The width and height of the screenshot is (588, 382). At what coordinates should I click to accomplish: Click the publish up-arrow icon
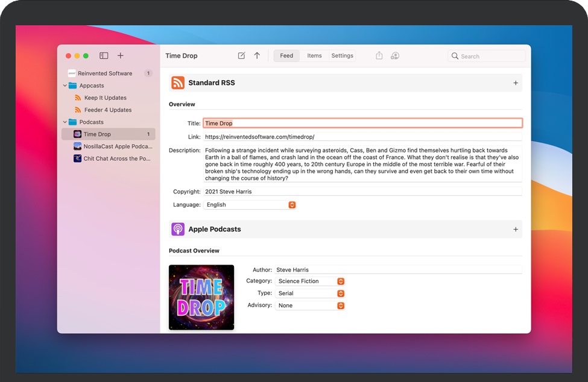click(257, 55)
